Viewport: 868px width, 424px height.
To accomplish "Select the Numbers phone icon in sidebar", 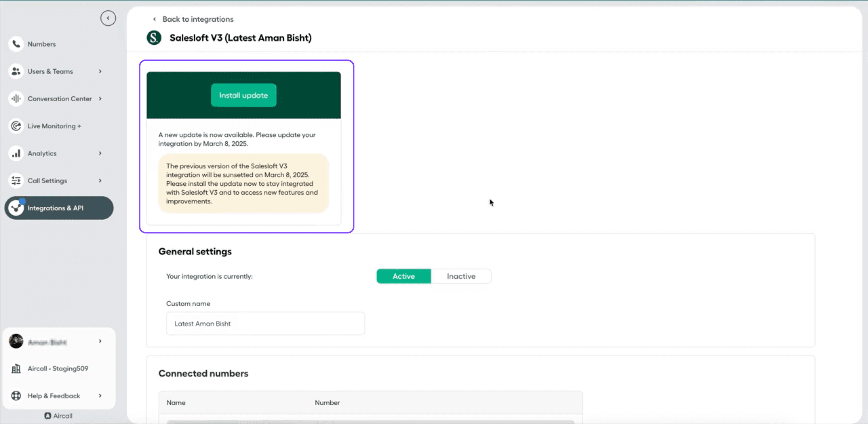I will click(x=16, y=44).
